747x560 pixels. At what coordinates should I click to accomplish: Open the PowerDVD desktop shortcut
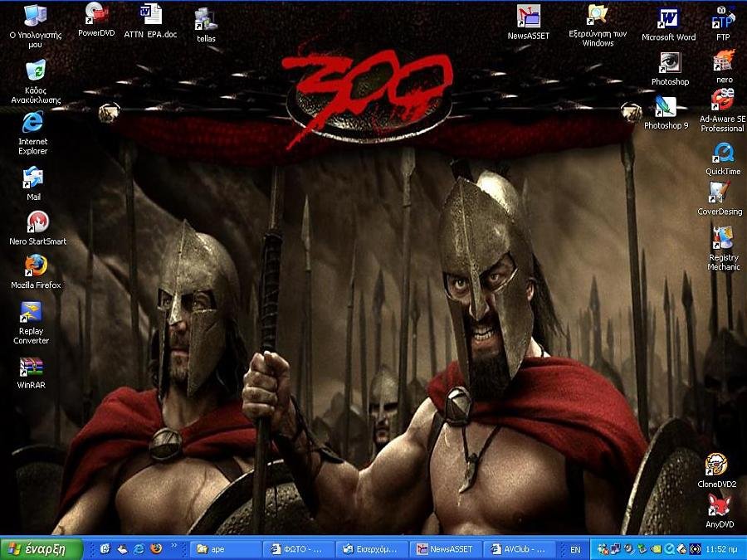click(x=96, y=20)
